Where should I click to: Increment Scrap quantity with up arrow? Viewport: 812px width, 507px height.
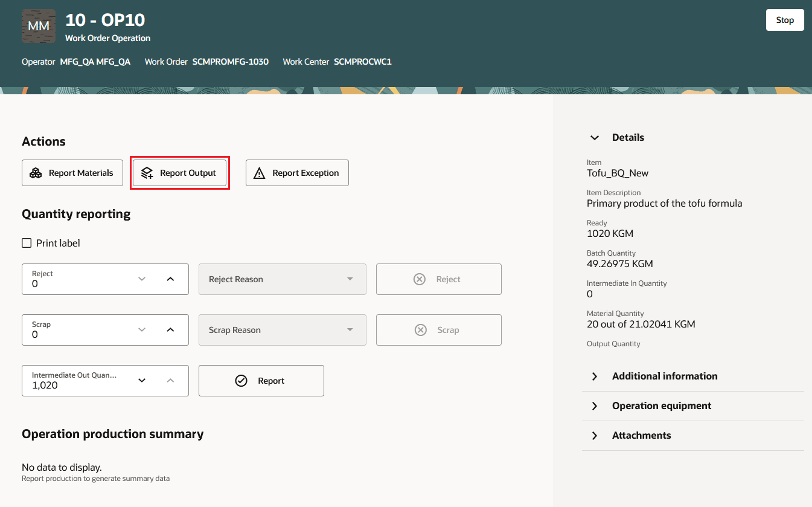click(x=171, y=329)
